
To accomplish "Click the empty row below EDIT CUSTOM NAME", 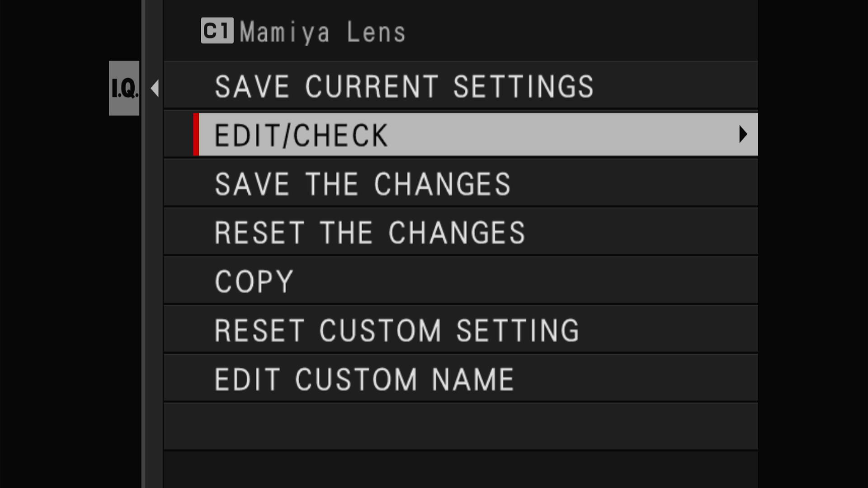I will [x=461, y=427].
